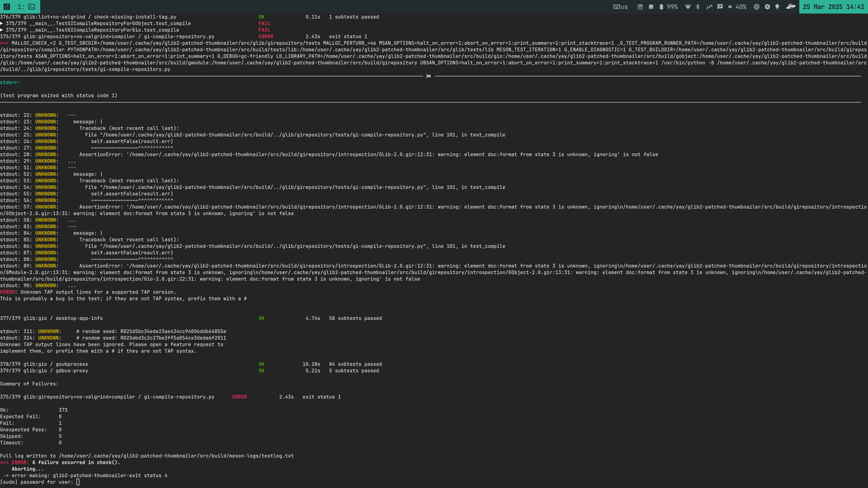This screenshot has width=868, height=488.
Task: Click '84 subtests passed' text
Action: (355, 364)
